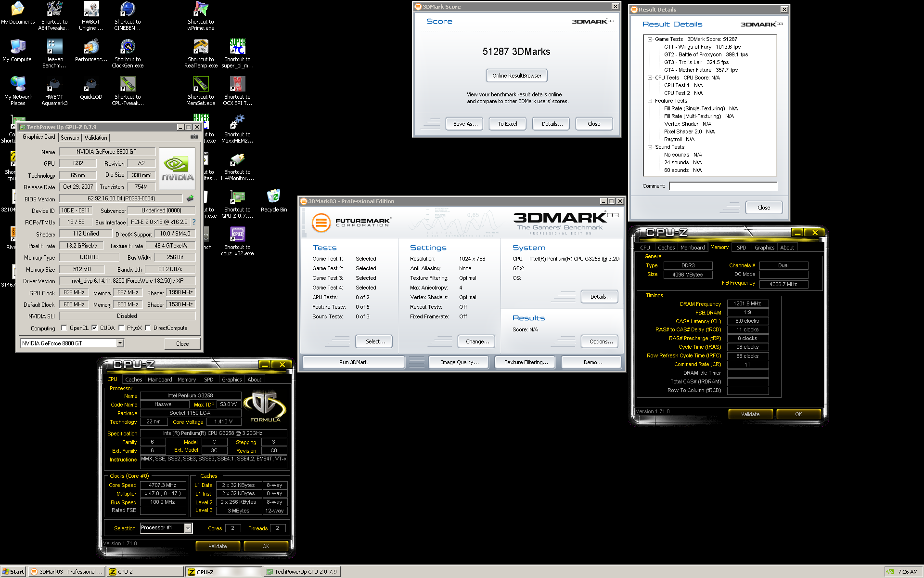The width and height of the screenshot is (924, 578).
Task: Open SPD tab in CPU-Z memory window
Action: coord(742,248)
